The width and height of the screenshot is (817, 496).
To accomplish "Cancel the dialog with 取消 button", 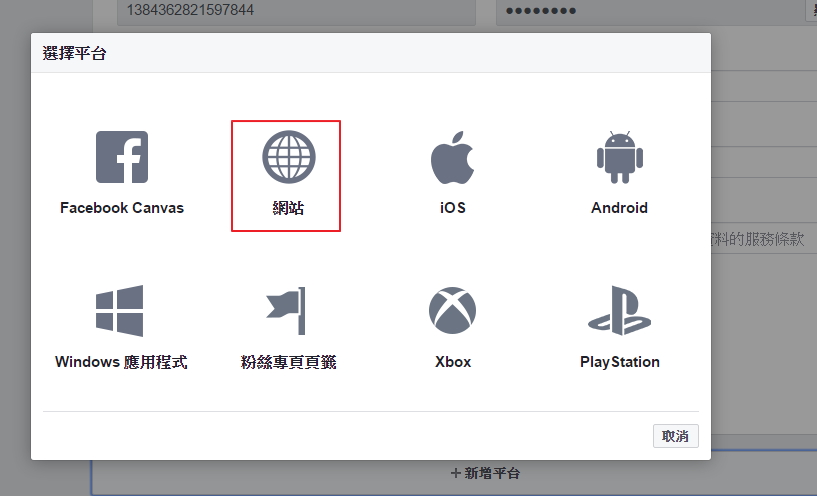I will pos(676,436).
